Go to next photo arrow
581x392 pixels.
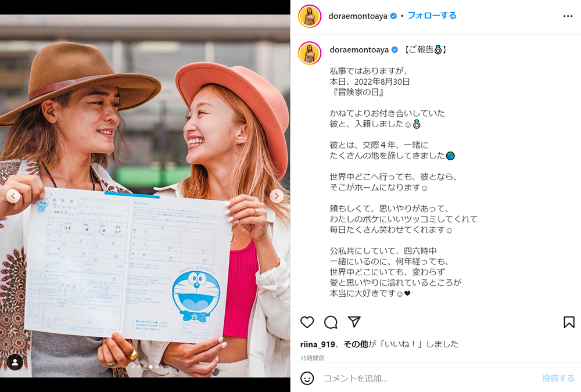(277, 196)
